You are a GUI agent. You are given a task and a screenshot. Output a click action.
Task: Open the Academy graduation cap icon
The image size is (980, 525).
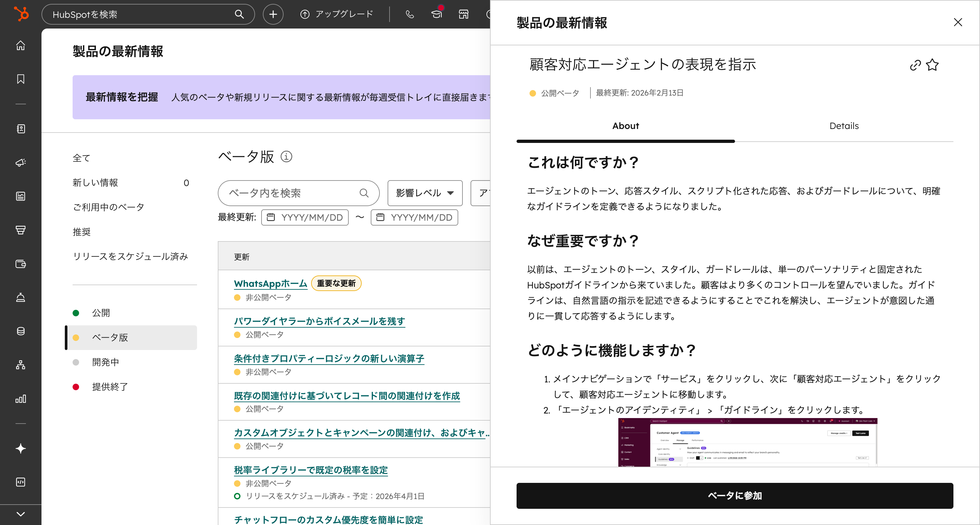[436, 14]
